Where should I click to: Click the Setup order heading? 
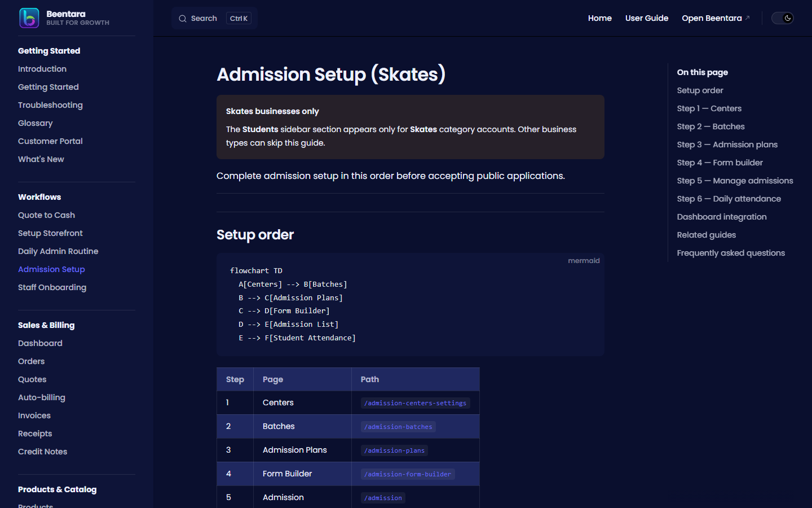[x=255, y=235]
